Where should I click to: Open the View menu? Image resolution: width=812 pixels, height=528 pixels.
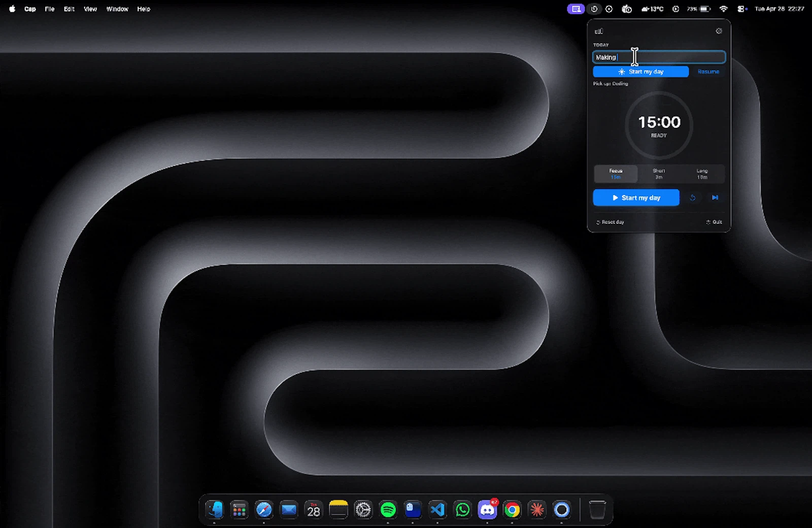pos(90,9)
